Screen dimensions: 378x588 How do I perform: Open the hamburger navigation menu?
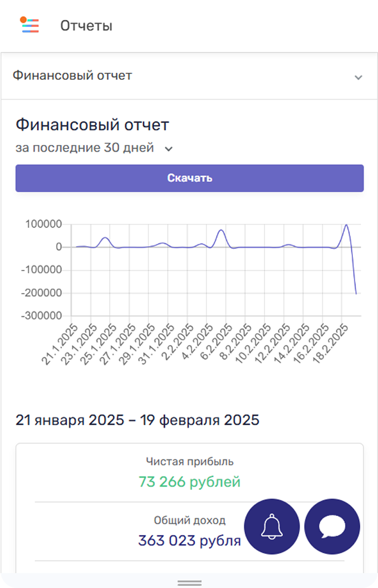(30, 25)
